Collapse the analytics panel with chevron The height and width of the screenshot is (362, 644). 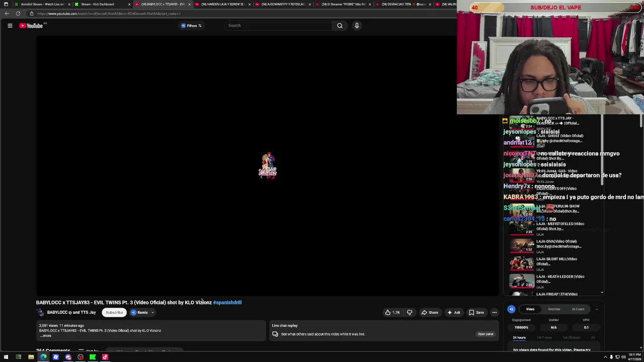(x=597, y=309)
